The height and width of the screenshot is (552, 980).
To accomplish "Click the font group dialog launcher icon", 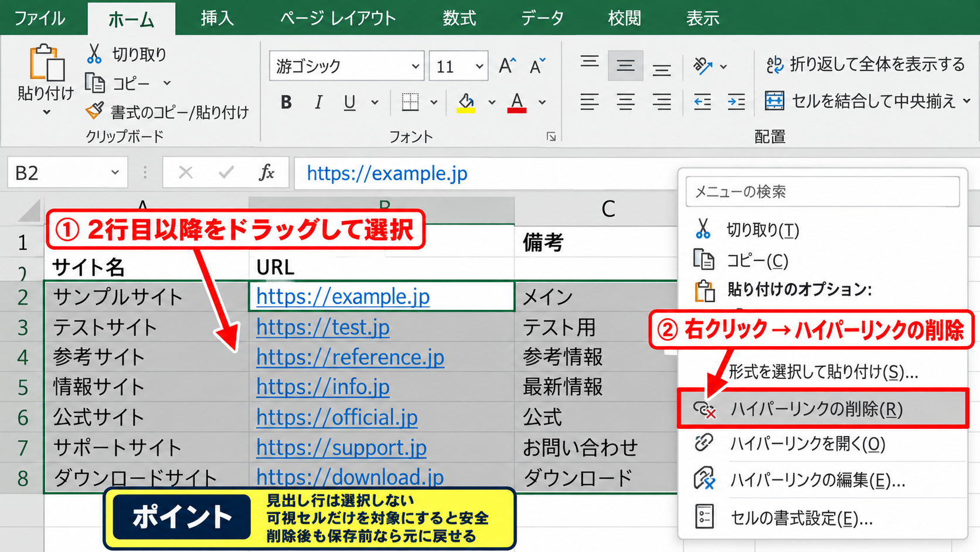I will click(x=551, y=137).
